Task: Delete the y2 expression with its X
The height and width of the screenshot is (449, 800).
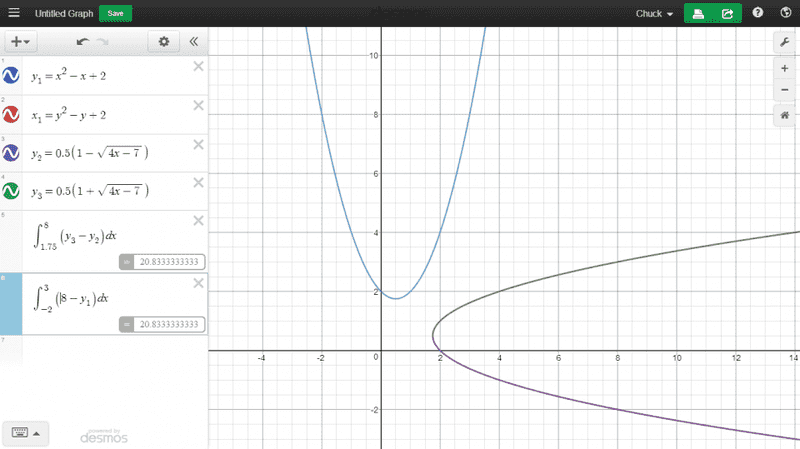Action: coord(198,143)
